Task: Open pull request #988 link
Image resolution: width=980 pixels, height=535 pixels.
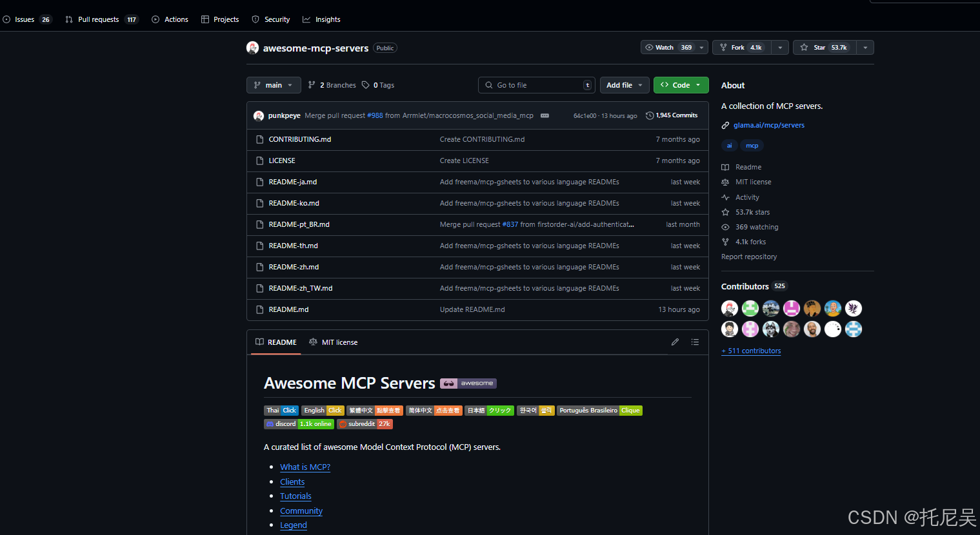Action: coord(375,115)
